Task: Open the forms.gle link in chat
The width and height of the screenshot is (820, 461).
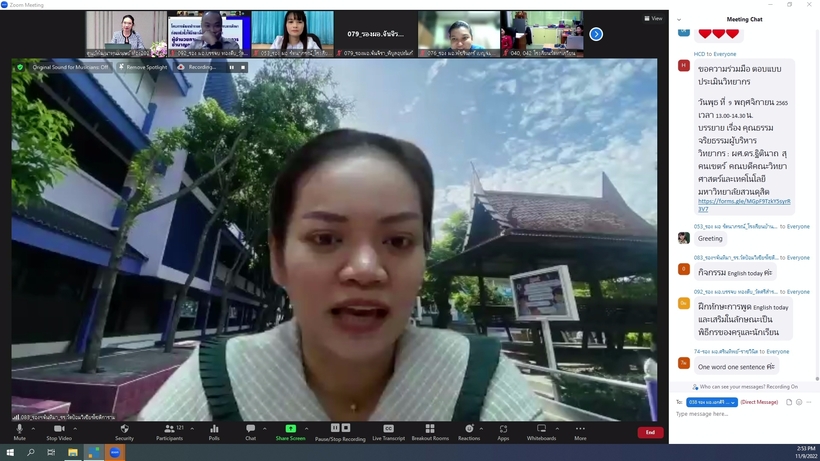Action: pyautogui.click(x=744, y=205)
